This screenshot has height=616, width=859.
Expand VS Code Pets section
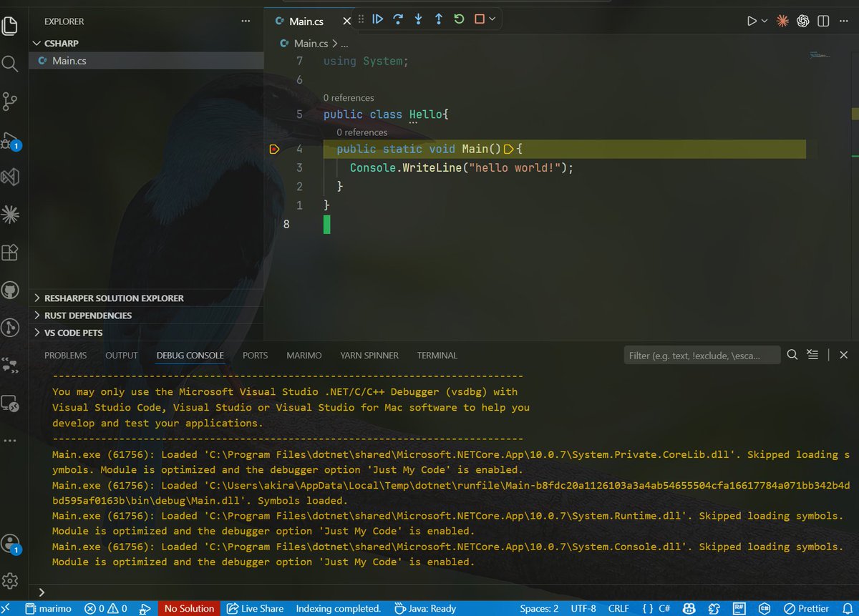click(x=147, y=333)
